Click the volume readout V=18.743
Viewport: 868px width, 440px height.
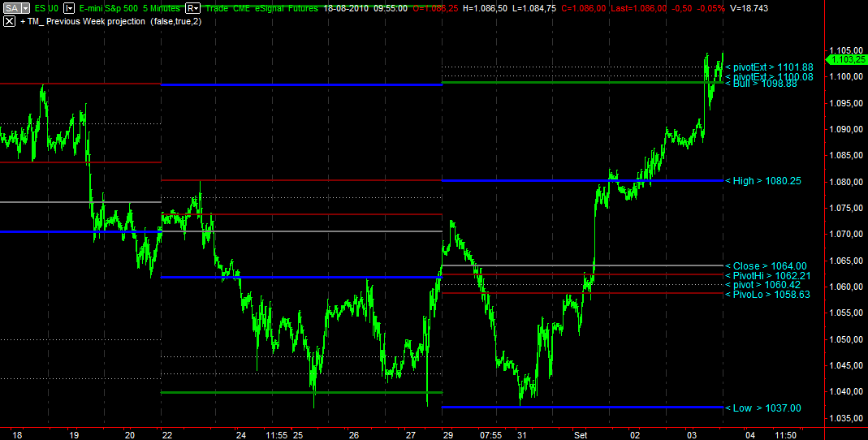tap(749, 8)
